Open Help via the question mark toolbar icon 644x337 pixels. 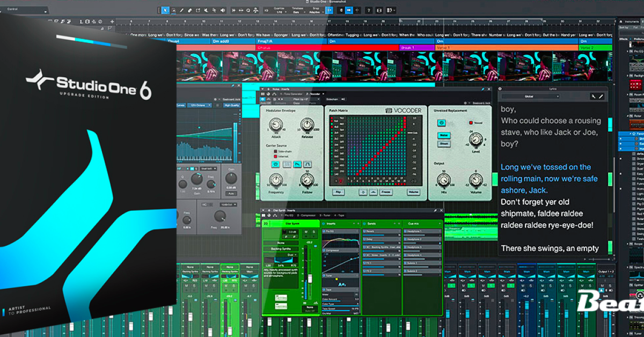(x=368, y=10)
